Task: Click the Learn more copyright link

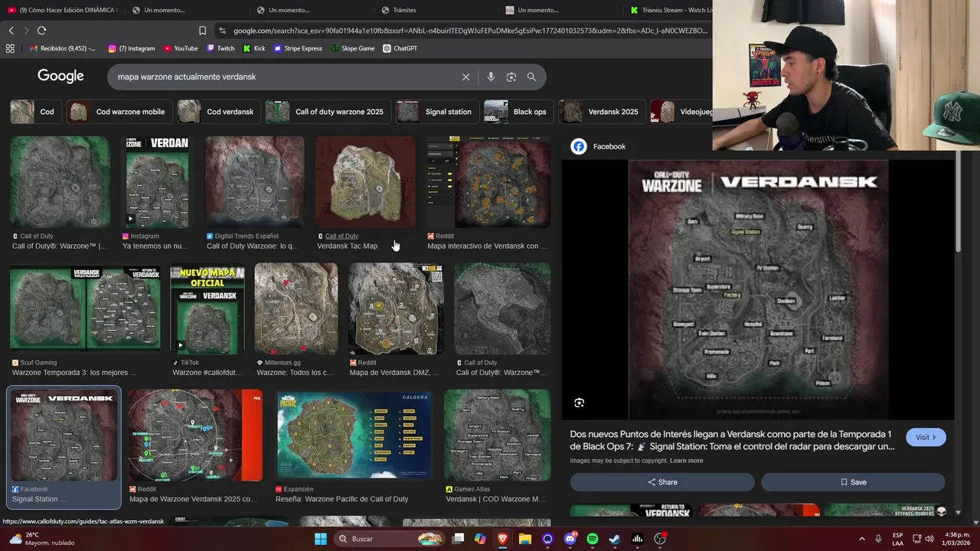Action: click(x=686, y=461)
